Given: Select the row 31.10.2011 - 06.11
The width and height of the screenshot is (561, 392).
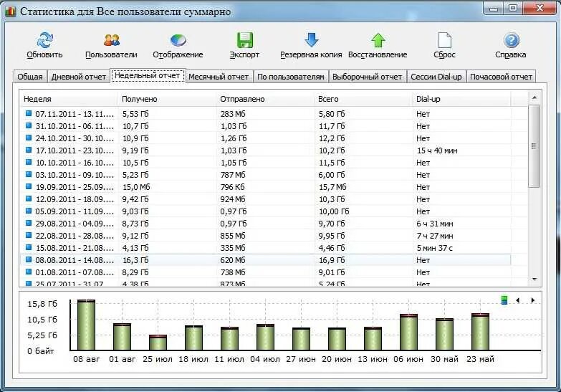Looking at the screenshot, I should 266,126.
